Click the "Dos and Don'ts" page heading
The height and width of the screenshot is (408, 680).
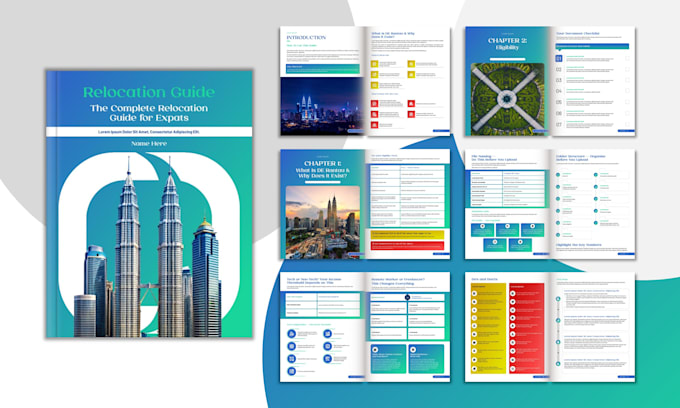[x=484, y=279]
